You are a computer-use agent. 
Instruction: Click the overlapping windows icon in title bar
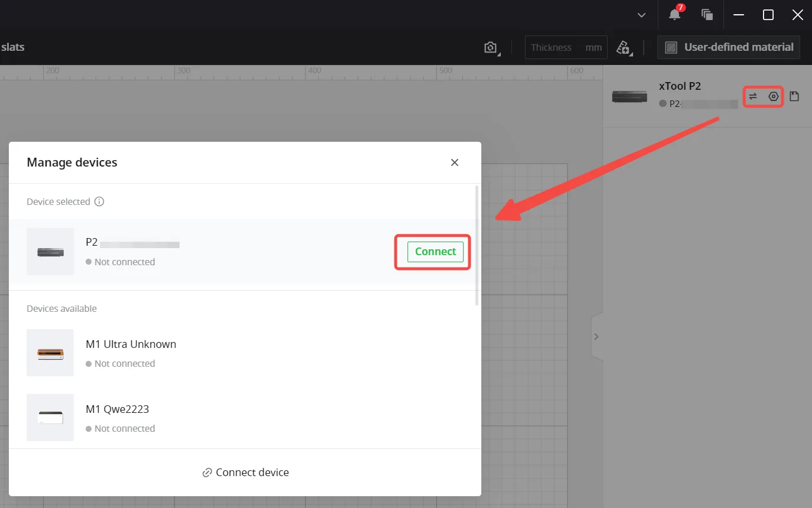707,15
